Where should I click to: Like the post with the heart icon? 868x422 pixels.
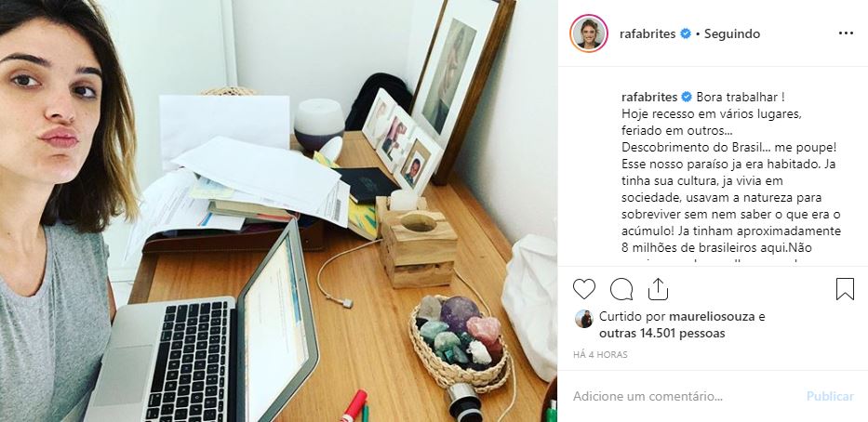(x=583, y=289)
